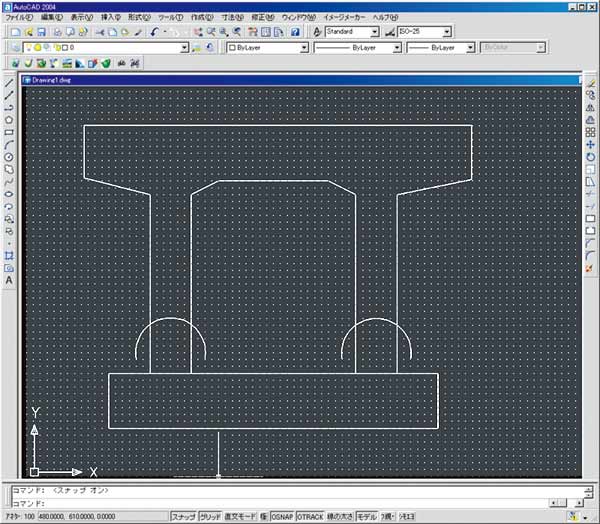Open the ファイル (File) menu
The width and height of the screenshot is (600, 524).
pyautogui.click(x=19, y=18)
